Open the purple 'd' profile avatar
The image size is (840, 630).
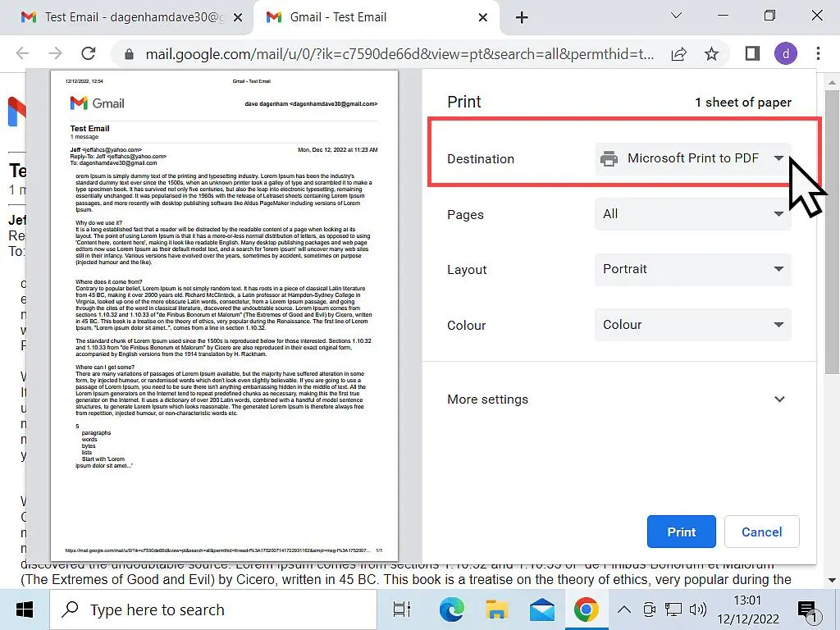click(x=785, y=53)
